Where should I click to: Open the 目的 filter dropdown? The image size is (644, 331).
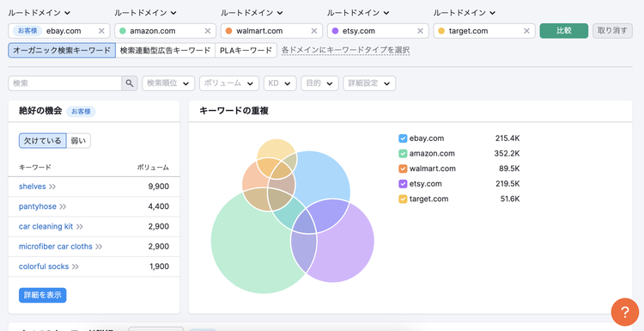[319, 83]
